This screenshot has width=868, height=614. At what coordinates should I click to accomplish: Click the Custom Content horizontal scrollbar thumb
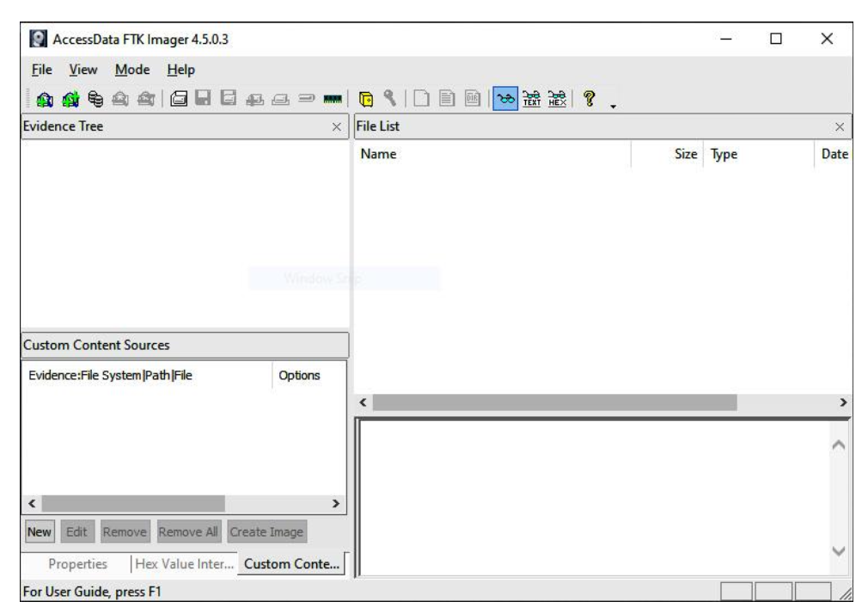(x=133, y=504)
